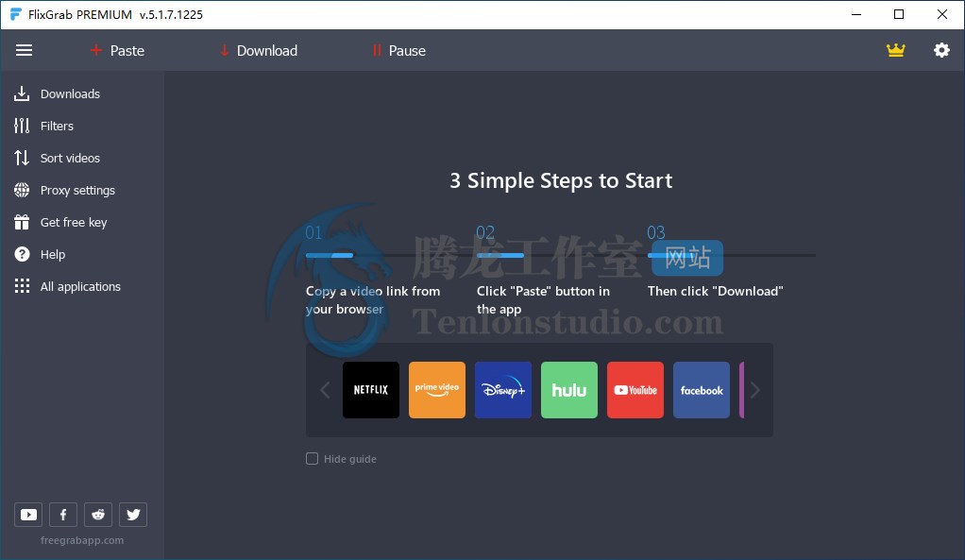965x560 pixels.
Task: Minimize the FlixGrab window
Action: [x=856, y=14]
